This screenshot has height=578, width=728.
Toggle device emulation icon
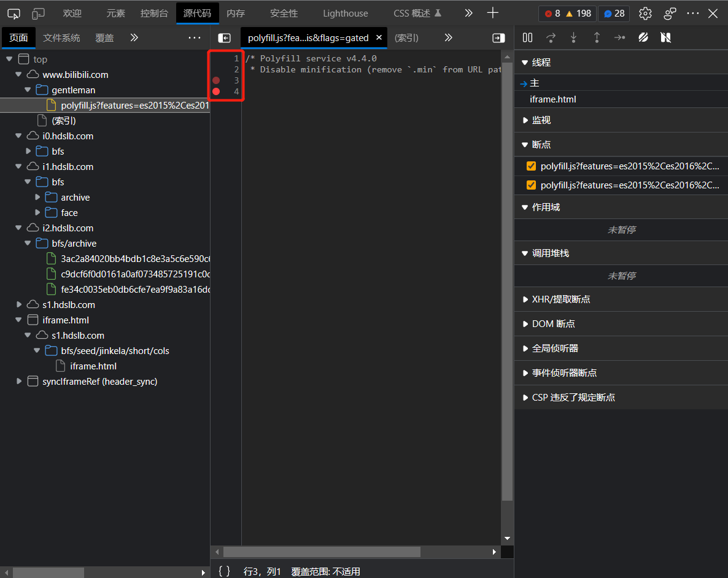tap(38, 13)
